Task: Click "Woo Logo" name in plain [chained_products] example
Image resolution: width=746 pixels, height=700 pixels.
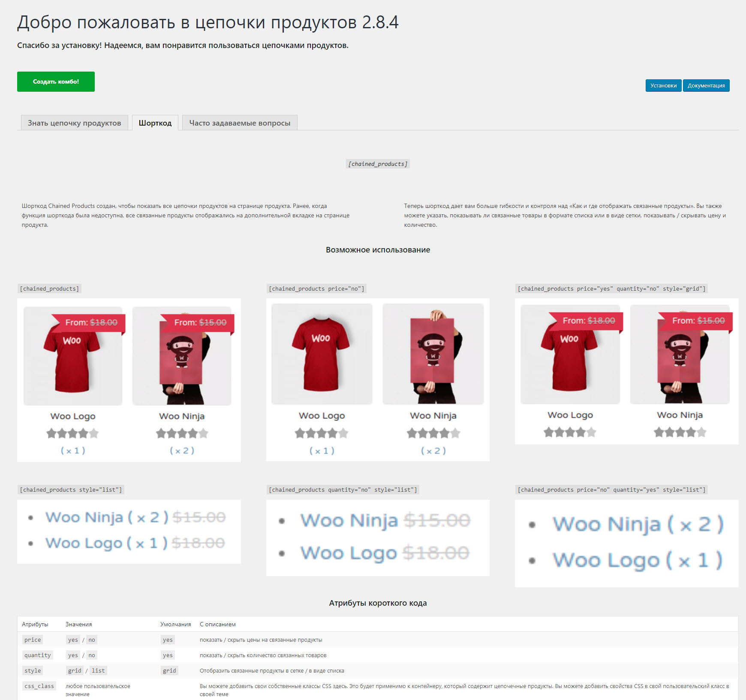Action: pos(73,416)
